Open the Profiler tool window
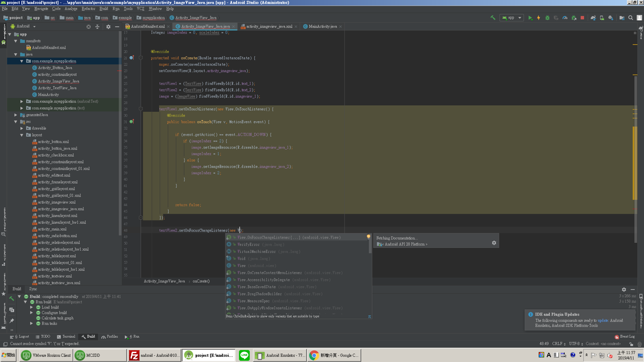 pos(109,336)
